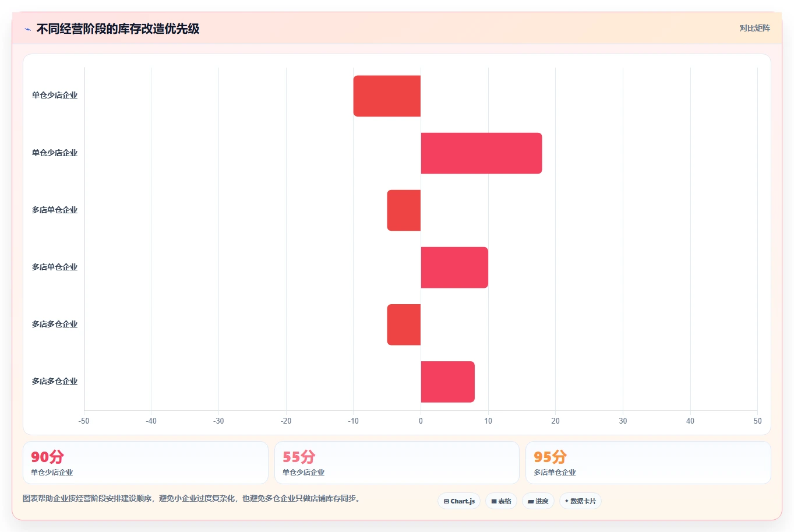Click the -30 x-axis tick label
Screen dimensions: 794x532
click(218, 421)
